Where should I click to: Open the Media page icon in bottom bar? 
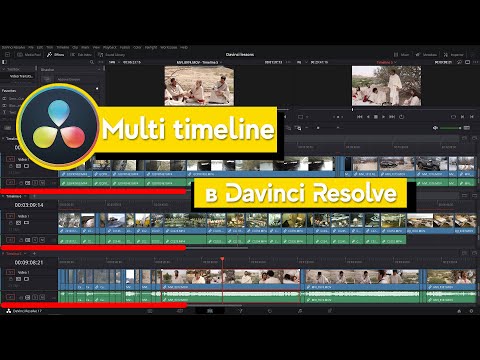[150, 311]
